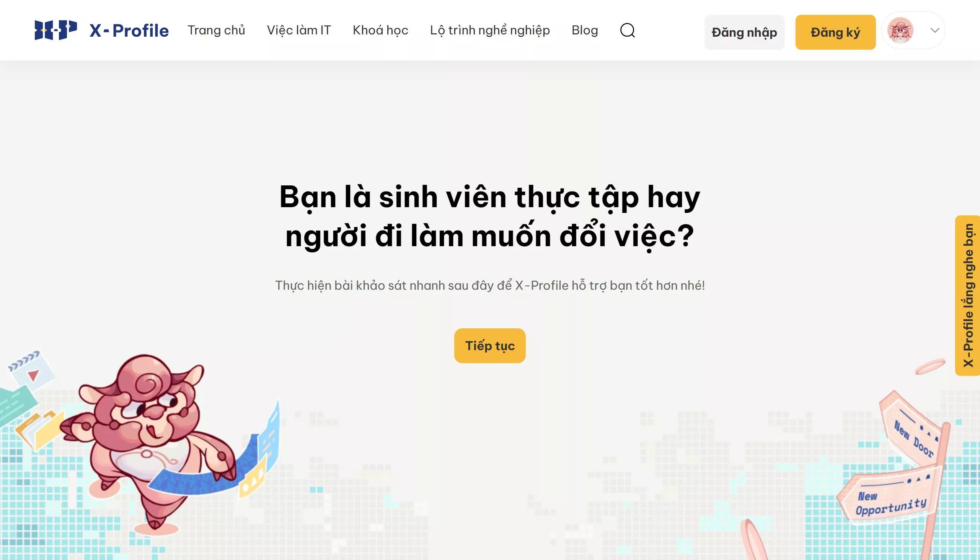Click the X-Profile brand name text

[129, 30]
